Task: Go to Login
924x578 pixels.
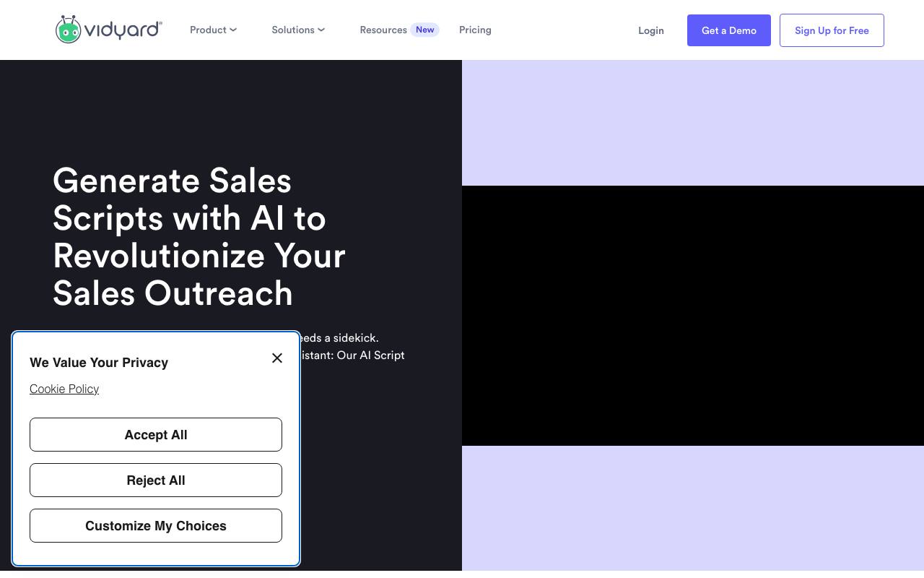Action: pyautogui.click(x=651, y=30)
